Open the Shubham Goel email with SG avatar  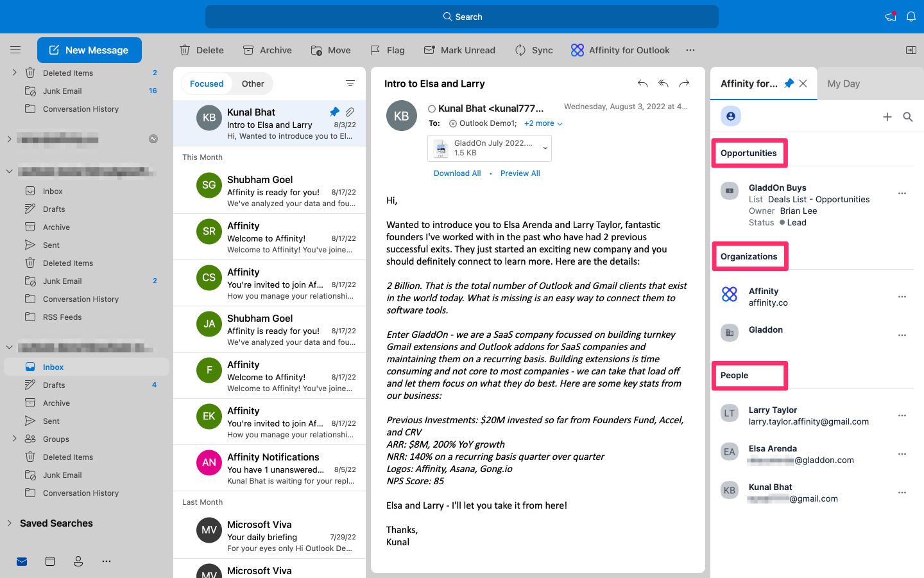(x=269, y=191)
